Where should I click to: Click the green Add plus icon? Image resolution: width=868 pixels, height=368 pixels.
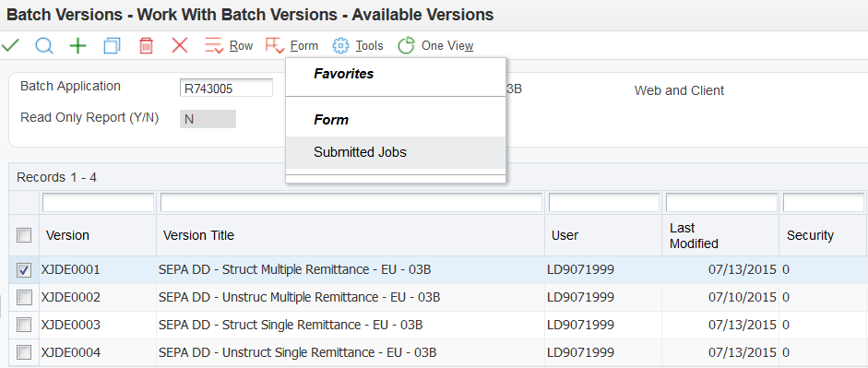[78, 46]
